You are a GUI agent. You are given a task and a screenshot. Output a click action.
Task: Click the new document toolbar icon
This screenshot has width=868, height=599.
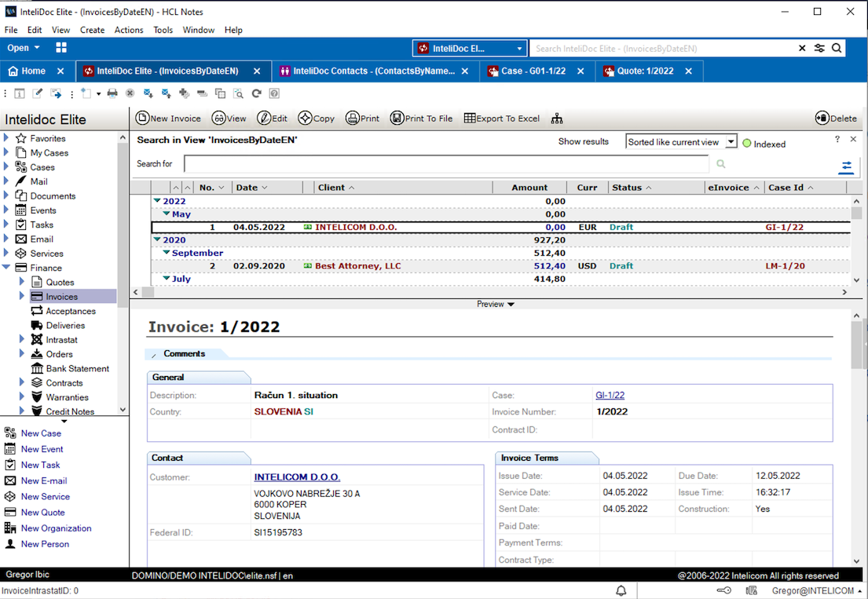86,93
